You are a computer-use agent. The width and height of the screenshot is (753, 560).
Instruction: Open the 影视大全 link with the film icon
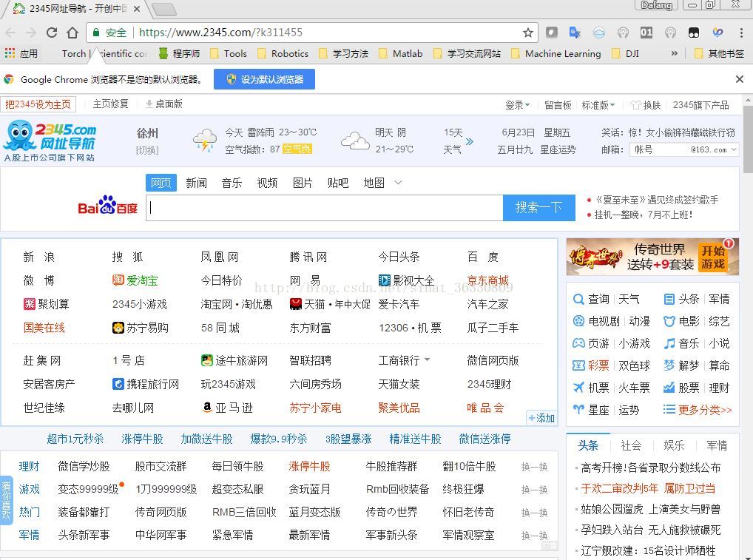(x=406, y=280)
